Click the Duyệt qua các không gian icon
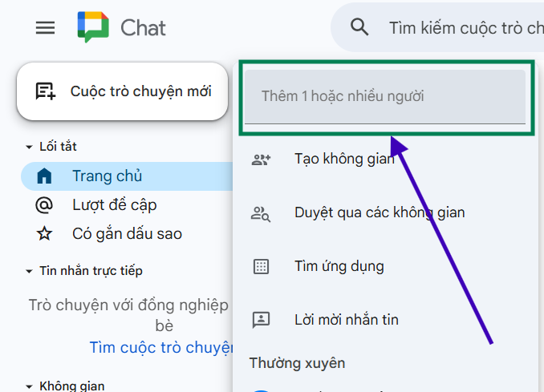 tap(261, 213)
